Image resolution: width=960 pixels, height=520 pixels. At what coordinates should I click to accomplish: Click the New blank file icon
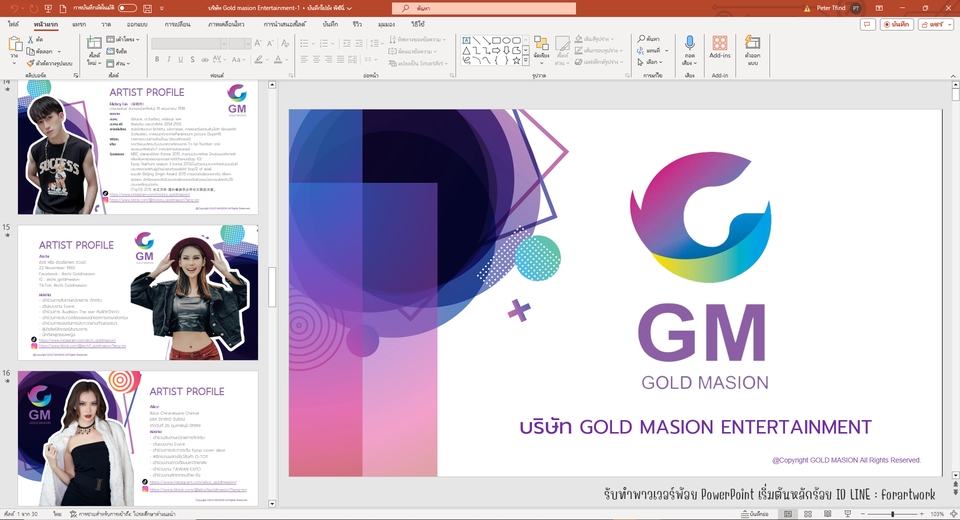(x=64, y=8)
